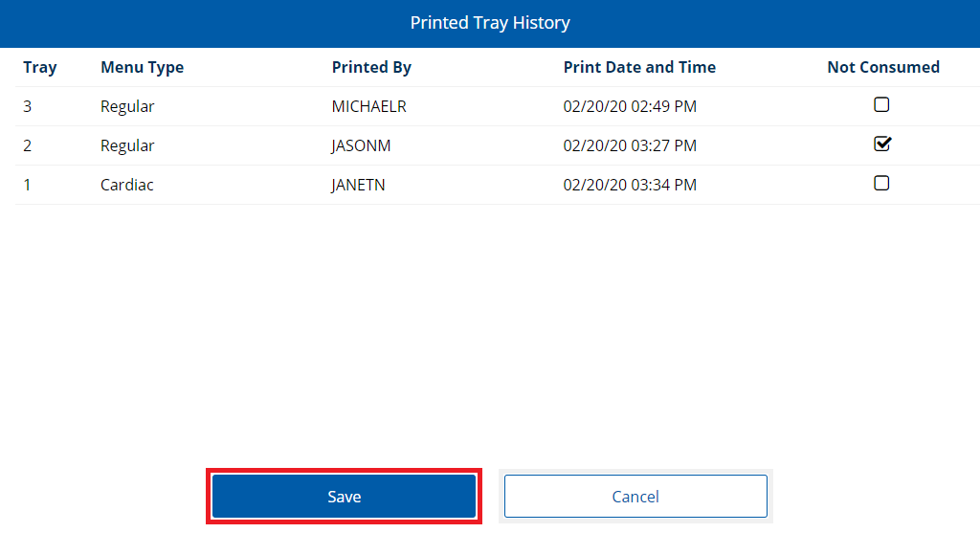The height and width of the screenshot is (555, 980).
Task: Click the Regular menu type for tray 3
Action: point(127,106)
